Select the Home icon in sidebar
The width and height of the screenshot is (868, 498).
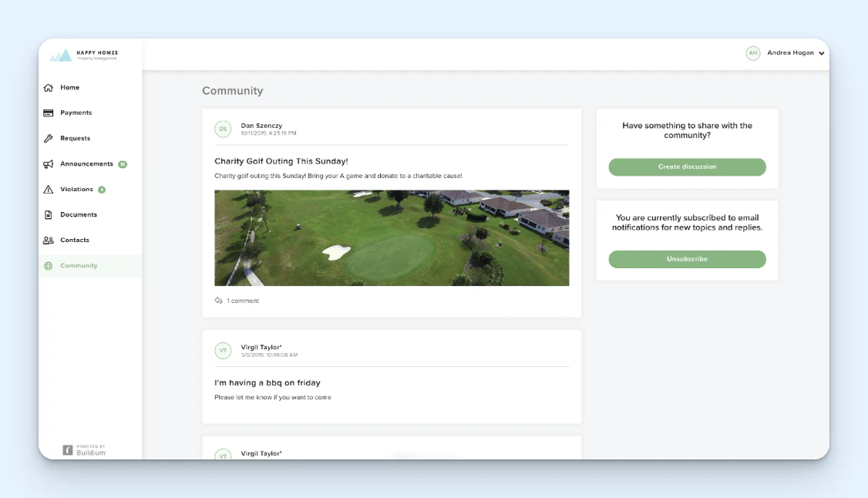tap(48, 87)
